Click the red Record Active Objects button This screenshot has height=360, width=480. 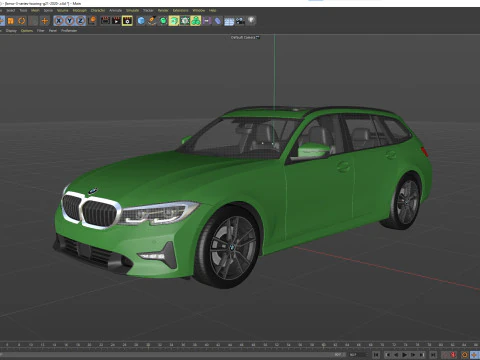(453, 355)
